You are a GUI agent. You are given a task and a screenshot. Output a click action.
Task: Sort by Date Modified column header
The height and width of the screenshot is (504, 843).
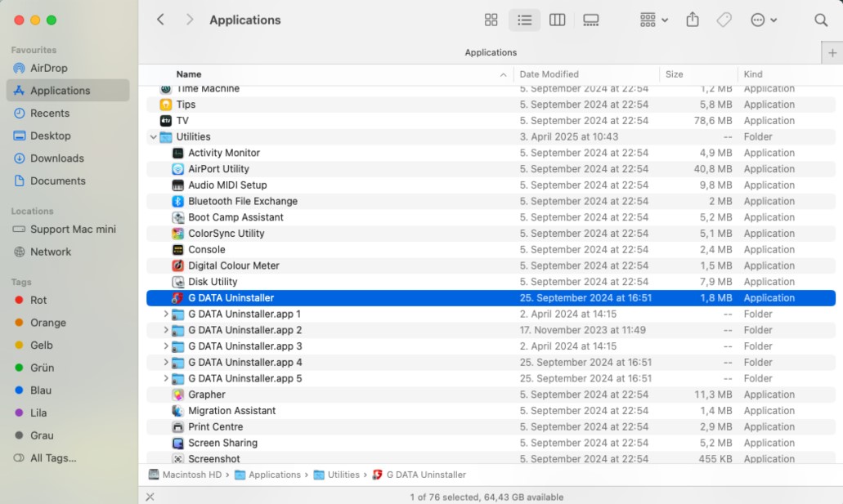tap(549, 74)
